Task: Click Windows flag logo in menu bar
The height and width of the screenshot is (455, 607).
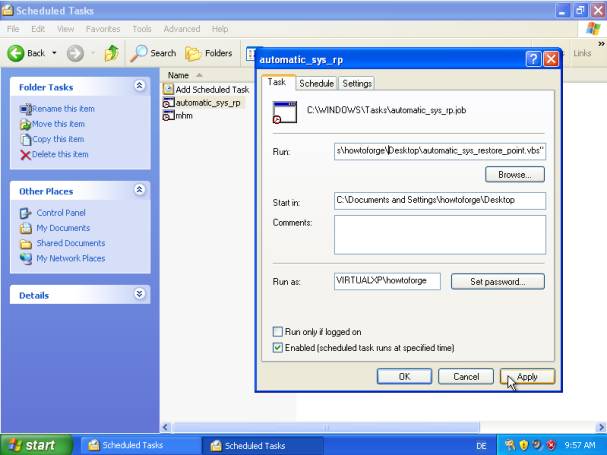Action: tap(593, 29)
